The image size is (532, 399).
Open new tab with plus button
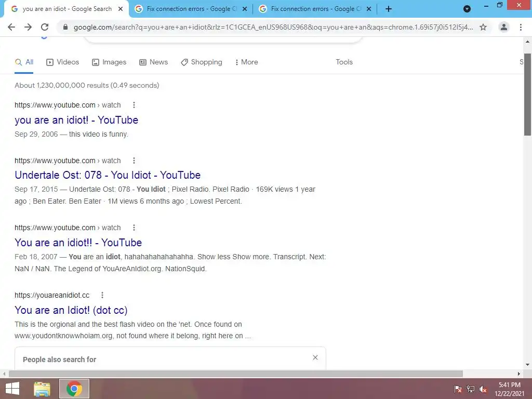389,9
